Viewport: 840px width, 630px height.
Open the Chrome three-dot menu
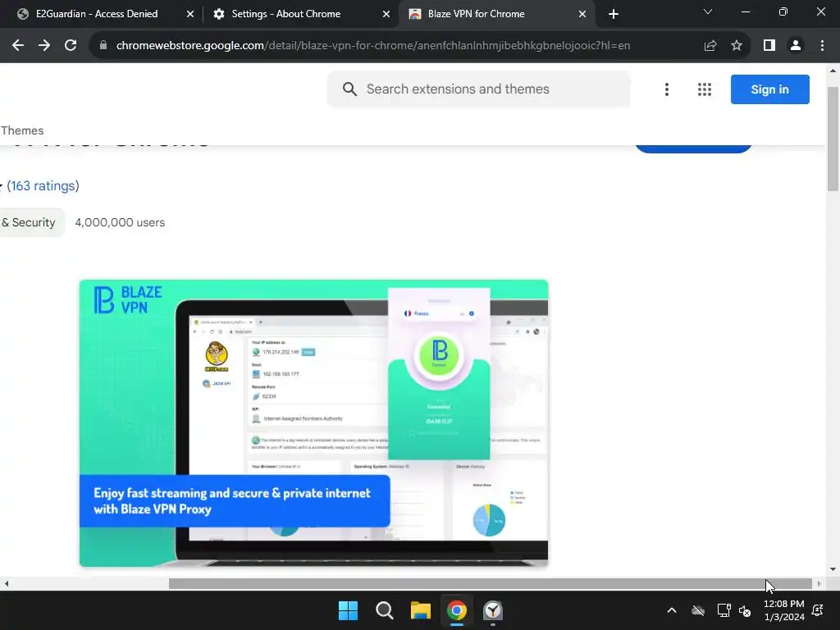click(822, 46)
